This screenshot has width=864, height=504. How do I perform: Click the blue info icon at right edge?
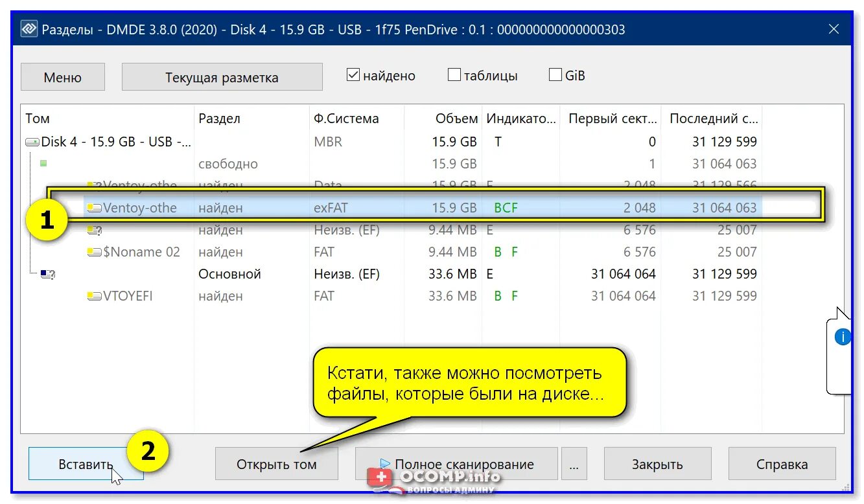coord(843,337)
